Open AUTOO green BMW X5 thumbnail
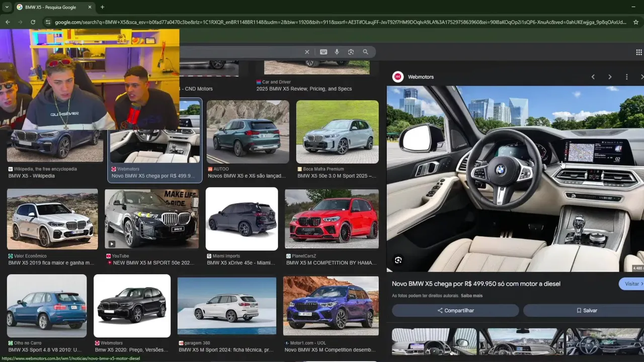Viewport: 644px width, 362px height. click(248, 132)
